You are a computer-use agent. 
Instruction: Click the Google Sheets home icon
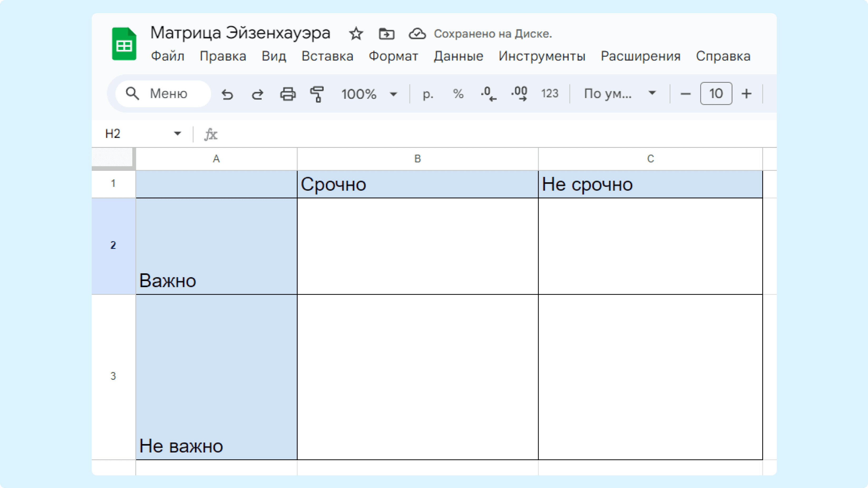tap(124, 44)
